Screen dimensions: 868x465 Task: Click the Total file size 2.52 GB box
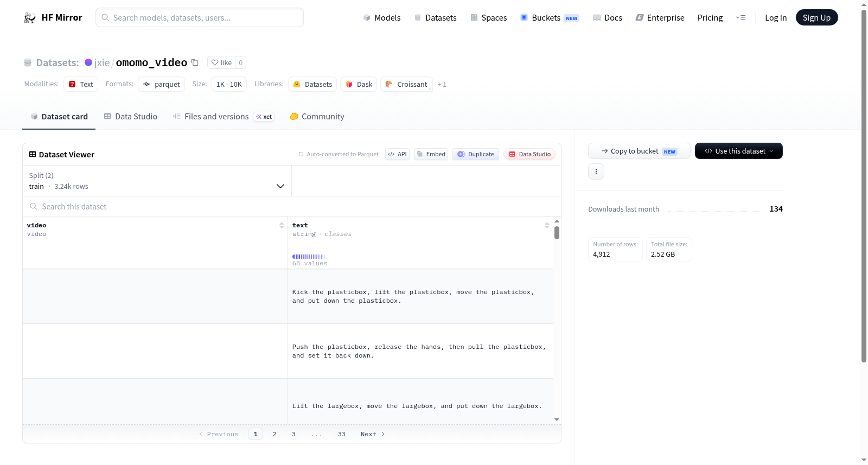669,250
